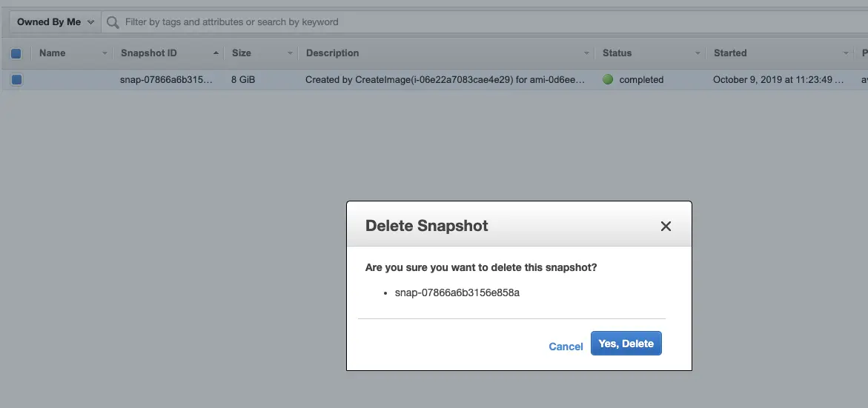868x408 pixels.
Task: Click the search magnifier icon
Action: [113, 22]
